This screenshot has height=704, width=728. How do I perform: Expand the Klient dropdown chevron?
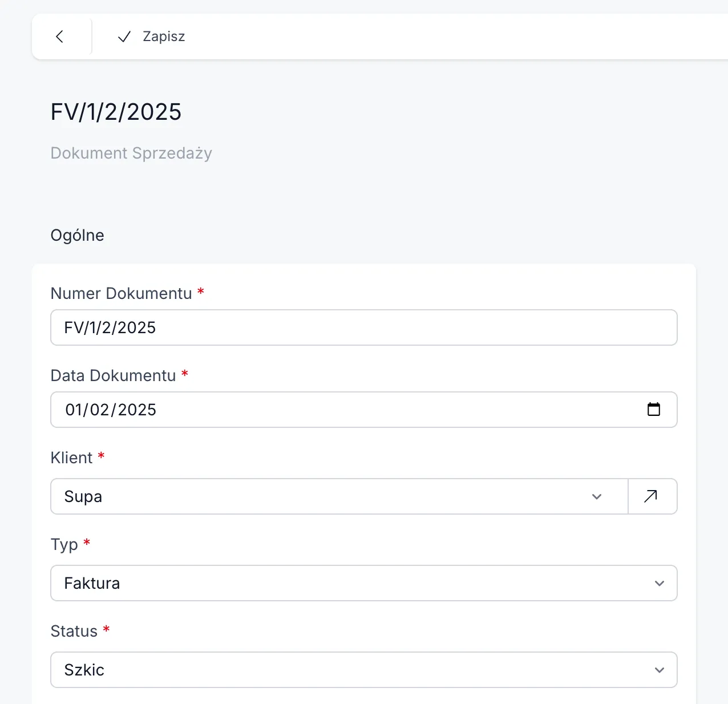click(x=597, y=496)
